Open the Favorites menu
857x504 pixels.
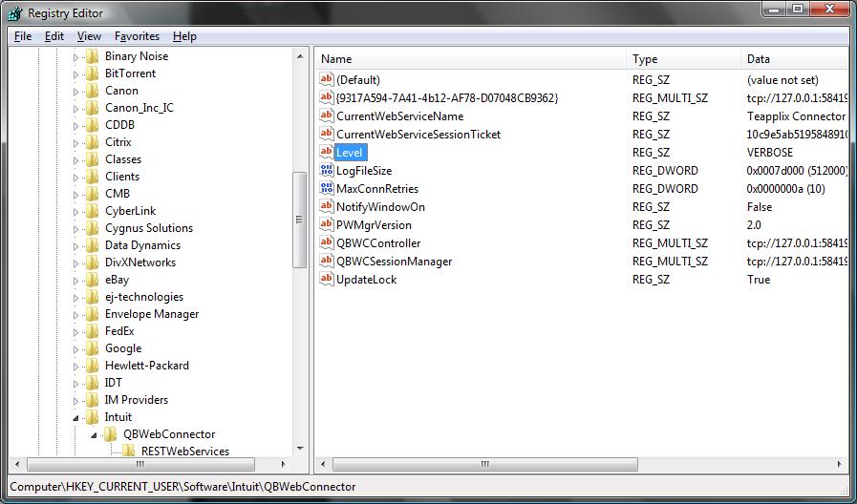coord(138,36)
